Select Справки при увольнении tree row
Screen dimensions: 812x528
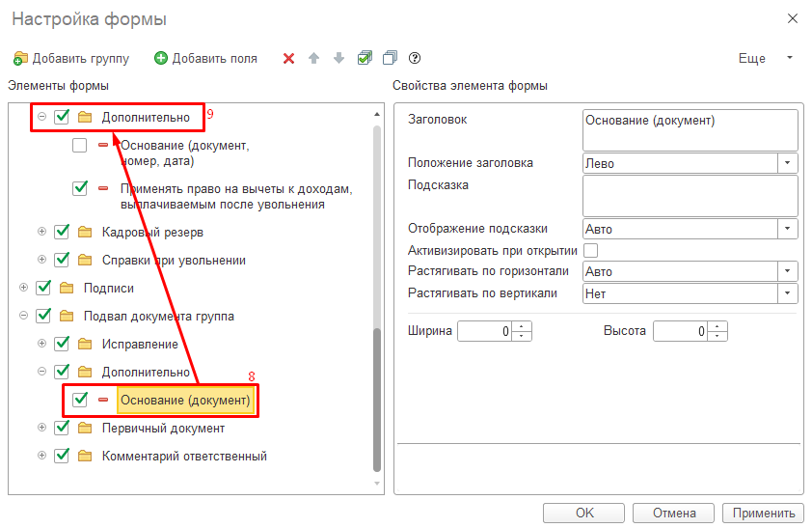coord(174,260)
